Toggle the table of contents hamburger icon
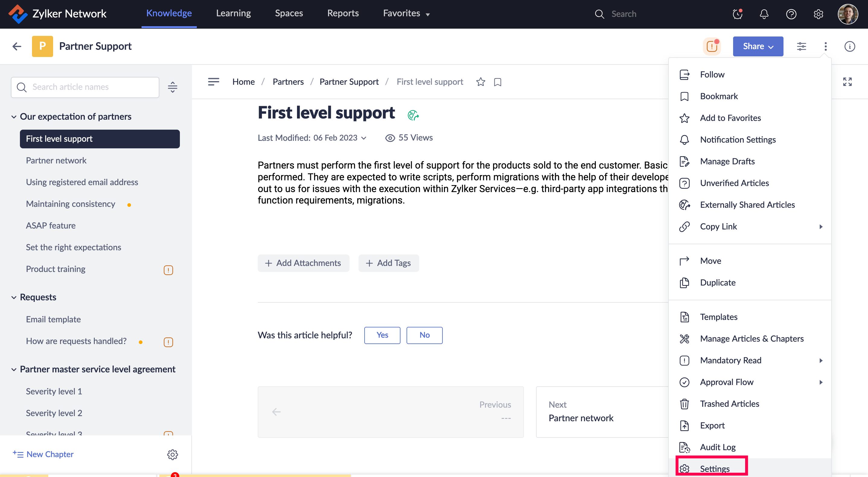 click(x=213, y=82)
